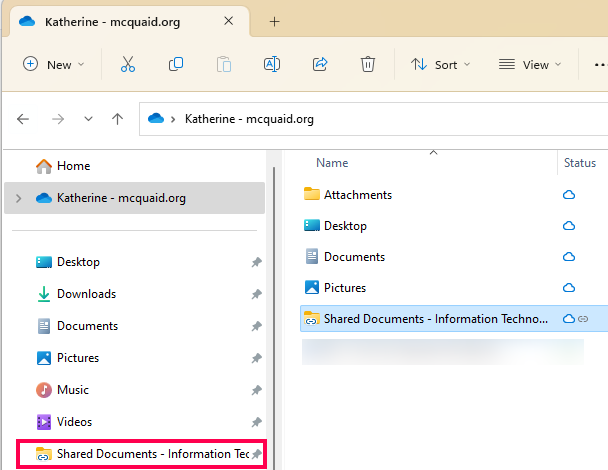Go back with the Back arrow
Image resolution: width=608 pixels, height=470 pixels.
point(23,119)
